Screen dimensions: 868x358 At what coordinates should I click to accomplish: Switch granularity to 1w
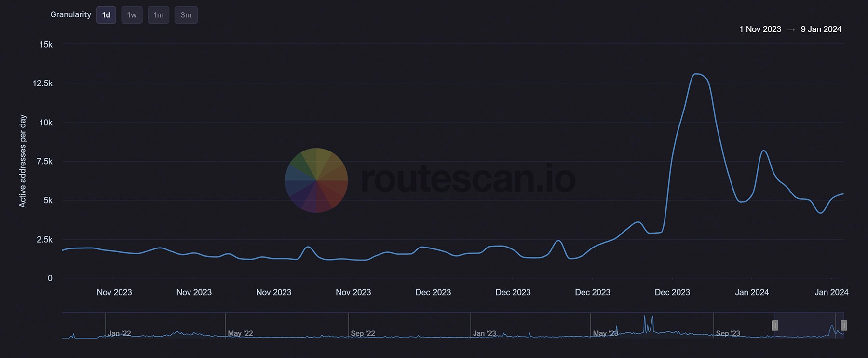click(132, 15)
